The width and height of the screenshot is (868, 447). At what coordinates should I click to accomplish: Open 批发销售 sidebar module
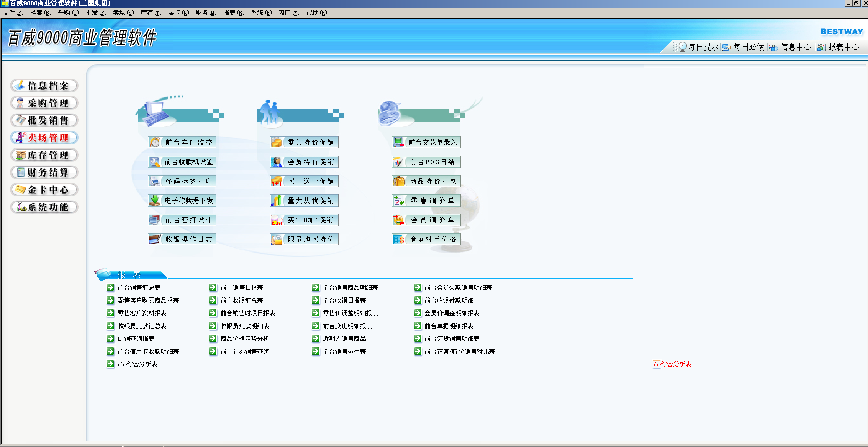pos(44,120)
